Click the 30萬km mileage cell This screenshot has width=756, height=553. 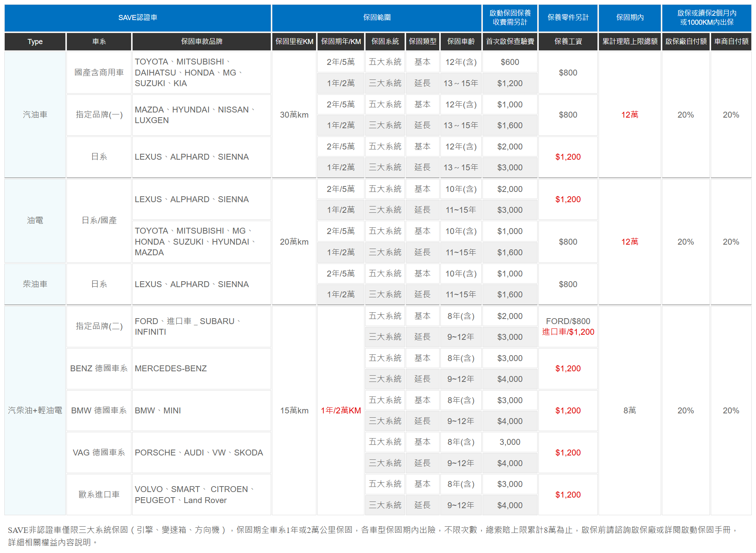[x=294, y=115]
